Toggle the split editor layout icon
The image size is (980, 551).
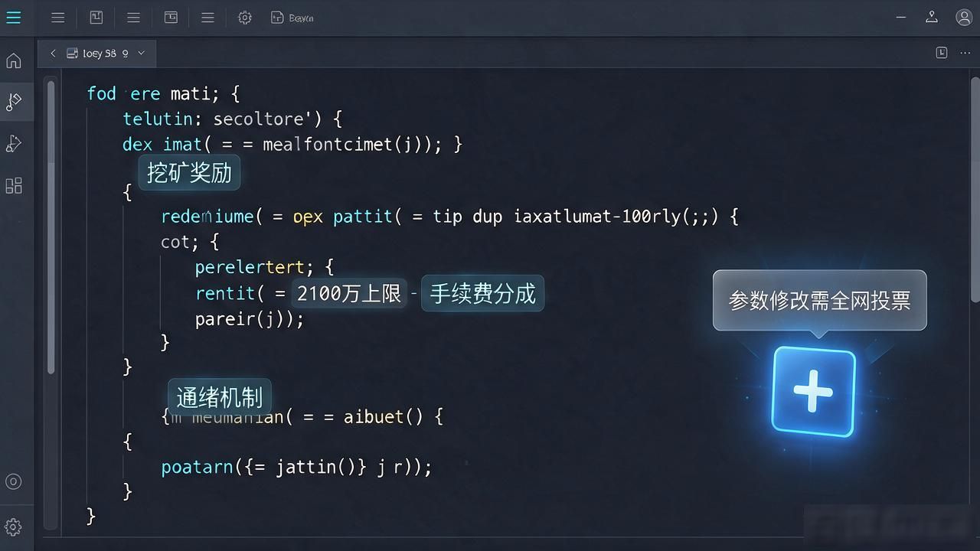942,52
